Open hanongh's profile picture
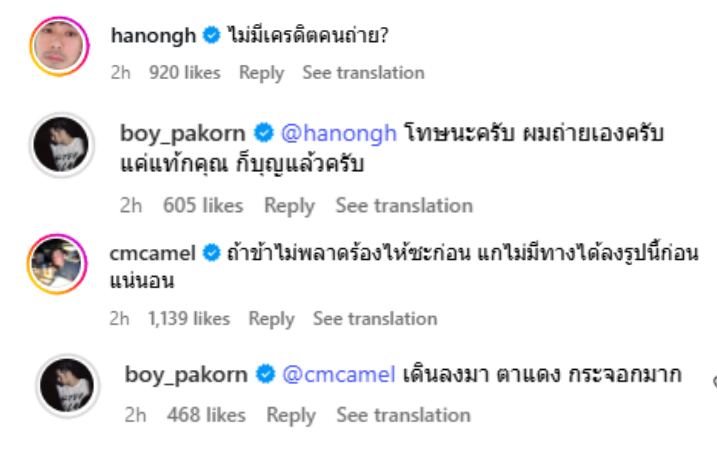Screen dimensions: 717x460 (x=55, y=45)
